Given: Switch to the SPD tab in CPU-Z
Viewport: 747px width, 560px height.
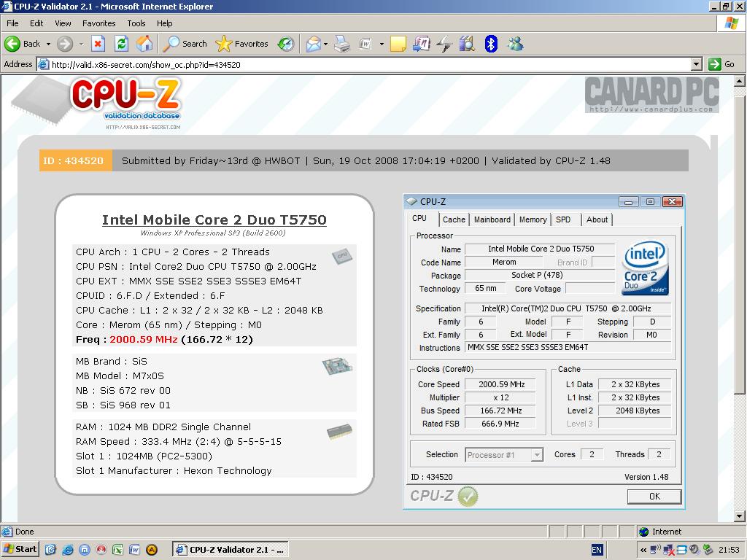Looking at the screenshot, I should point(563,219).
